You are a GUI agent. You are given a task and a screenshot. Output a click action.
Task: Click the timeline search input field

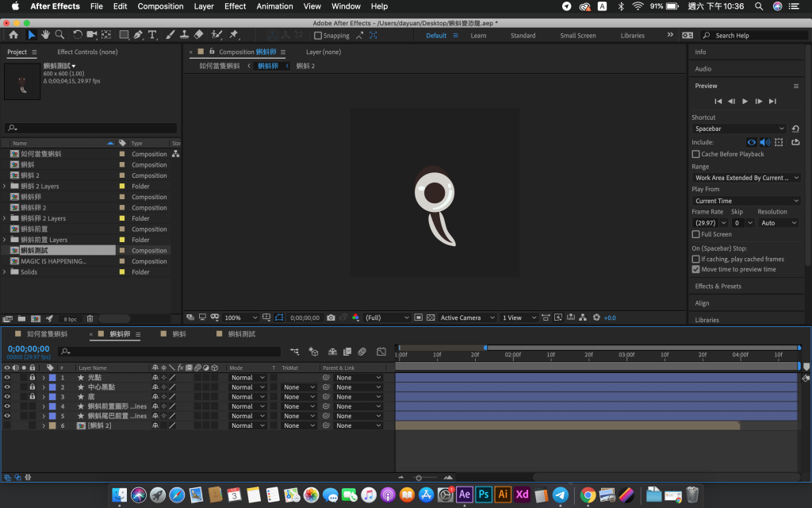pyautogui.click(x=170, y=351)
